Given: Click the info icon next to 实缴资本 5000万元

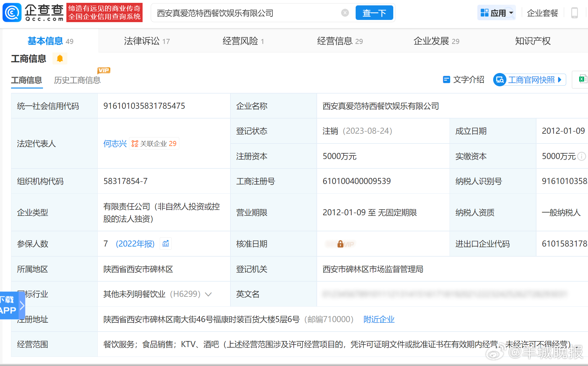Looking at the screenshot, I should (x=581, y=156).
